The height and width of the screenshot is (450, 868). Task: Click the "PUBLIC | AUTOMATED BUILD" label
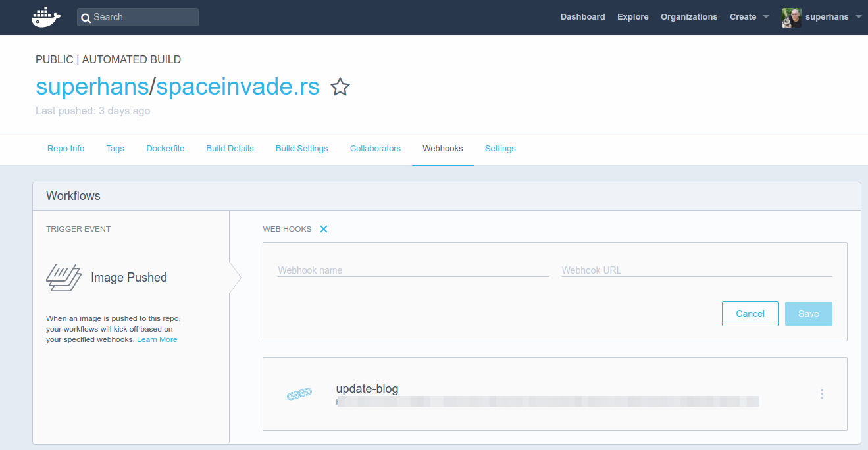(109, 59)
